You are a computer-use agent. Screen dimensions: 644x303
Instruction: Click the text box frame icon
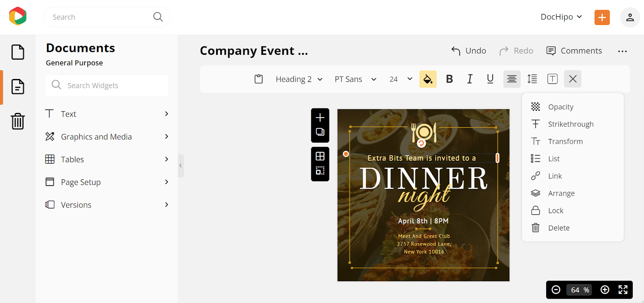(553, 79)
